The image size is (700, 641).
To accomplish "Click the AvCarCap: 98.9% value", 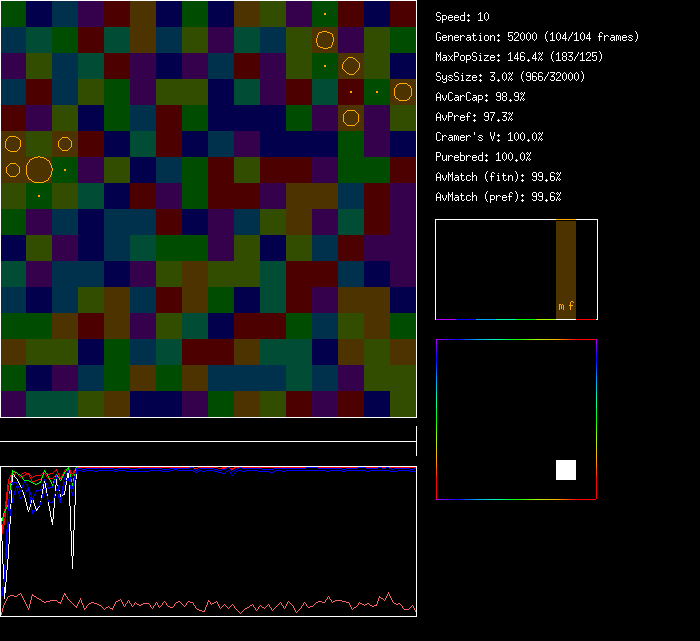I will point(480,97).
